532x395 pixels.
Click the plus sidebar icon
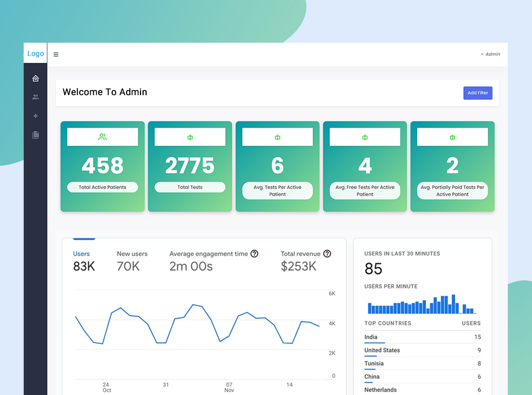coord(36,116)
